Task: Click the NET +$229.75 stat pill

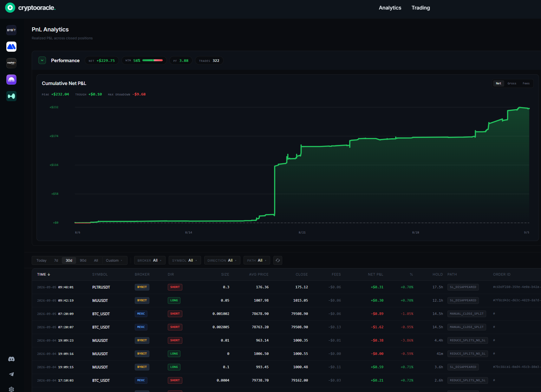Action: click(x=102, y=61)
